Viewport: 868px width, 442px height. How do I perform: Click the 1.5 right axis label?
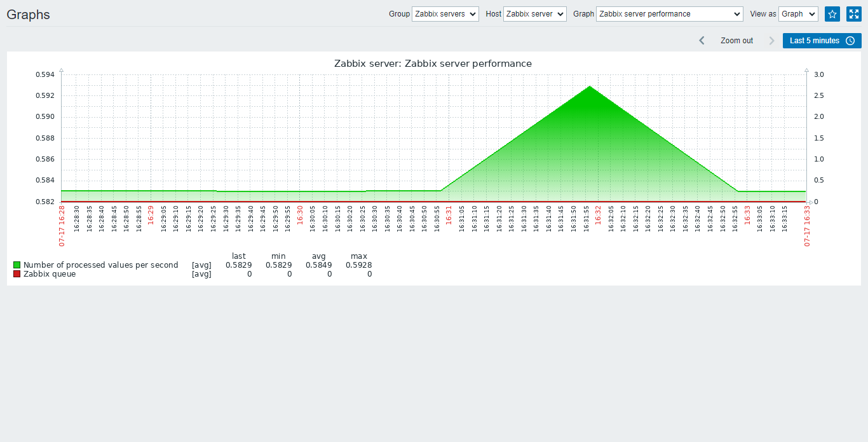tap(819, 138)
